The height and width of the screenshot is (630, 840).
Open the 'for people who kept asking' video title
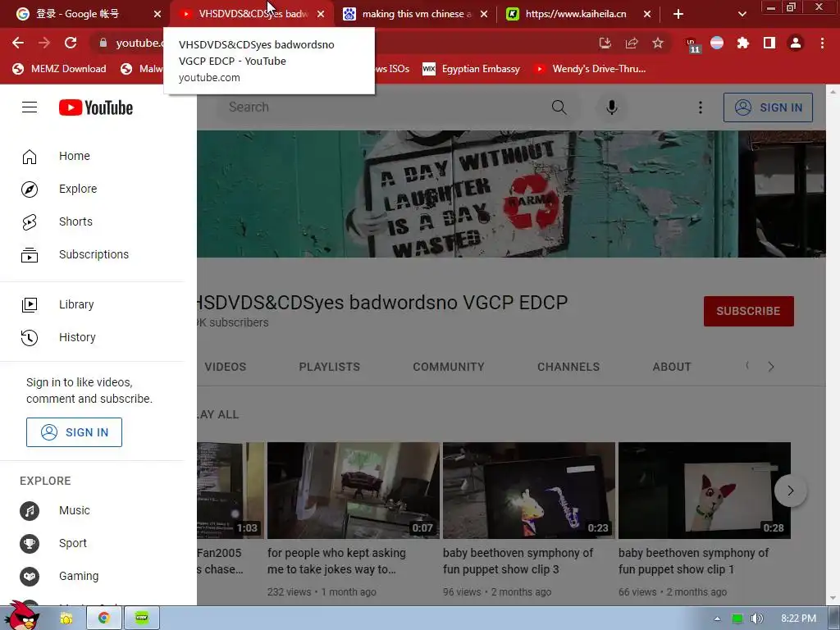[x=336, y=561]
